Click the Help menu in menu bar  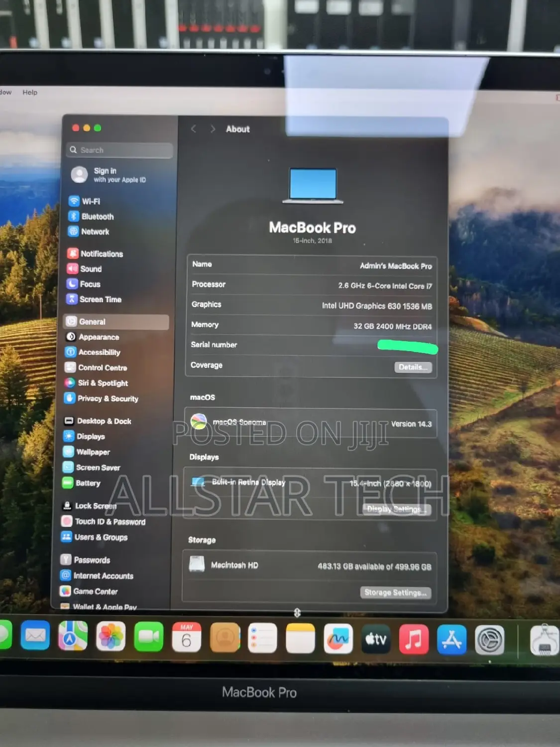coord(30,92)
